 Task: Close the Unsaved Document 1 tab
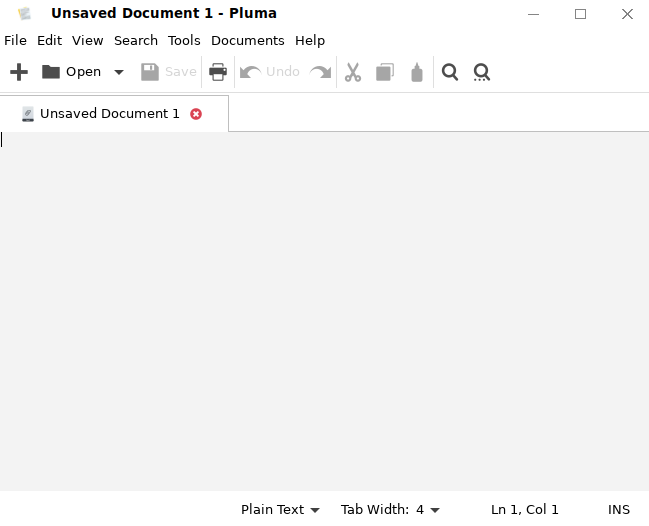click(x=196, y=114)
